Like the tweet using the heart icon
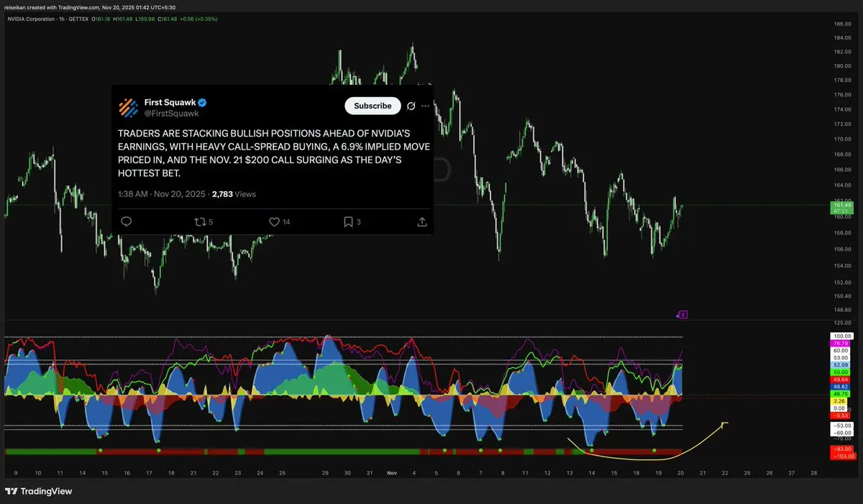863x504 pixels. pyautogui.click(x=273, y=222)
